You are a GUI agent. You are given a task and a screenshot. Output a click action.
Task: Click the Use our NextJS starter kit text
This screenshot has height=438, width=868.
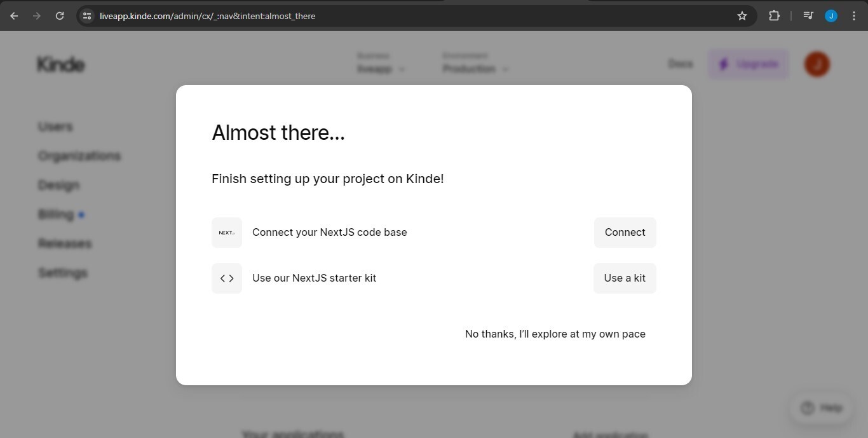click(314, 278)
